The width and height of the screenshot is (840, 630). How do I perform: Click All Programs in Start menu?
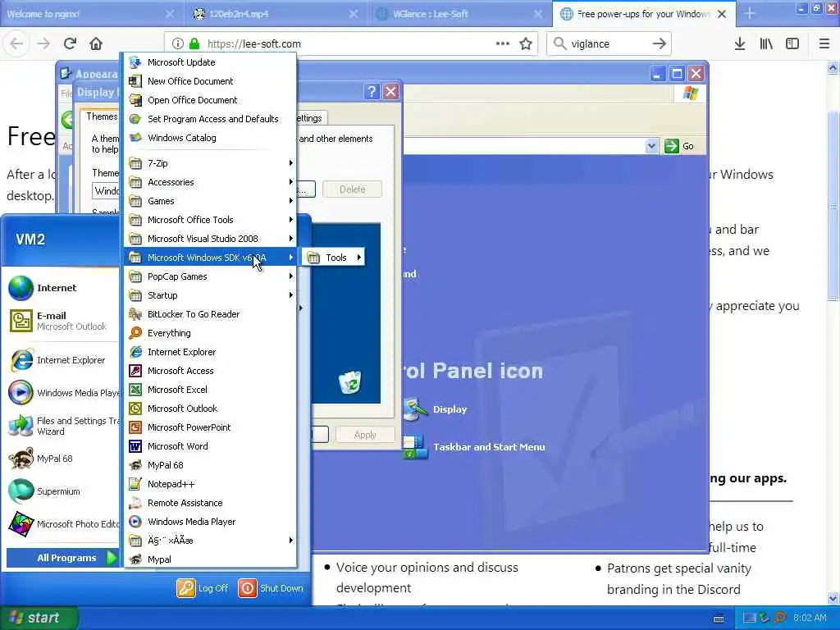tap(62, 558)
